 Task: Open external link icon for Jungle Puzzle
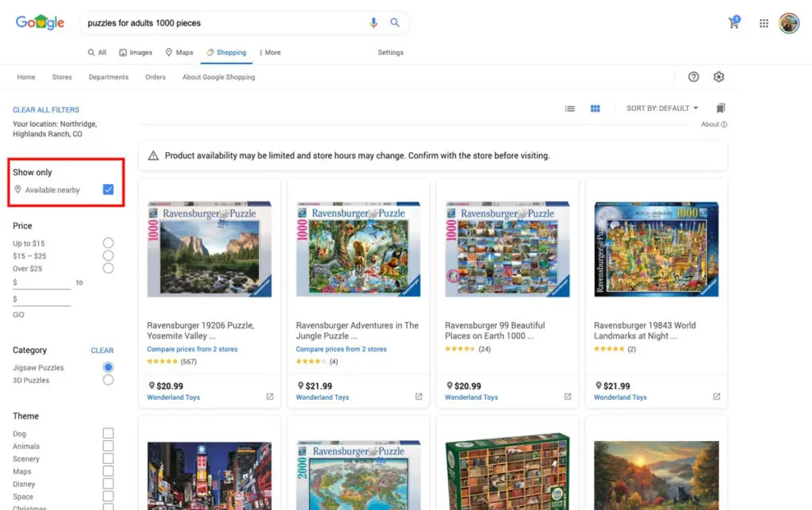tap(419, 397)
